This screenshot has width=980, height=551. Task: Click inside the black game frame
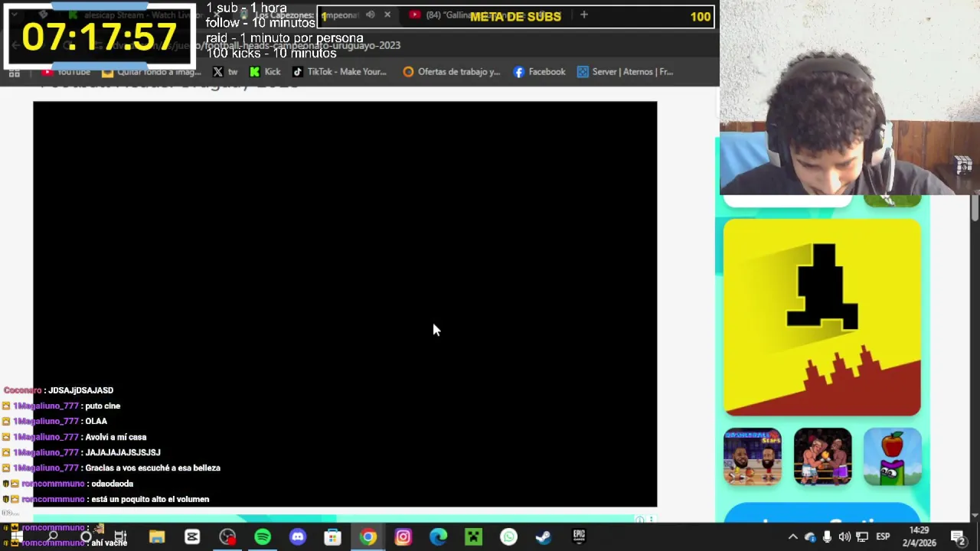pyautogui.click(x=345, y=304)
